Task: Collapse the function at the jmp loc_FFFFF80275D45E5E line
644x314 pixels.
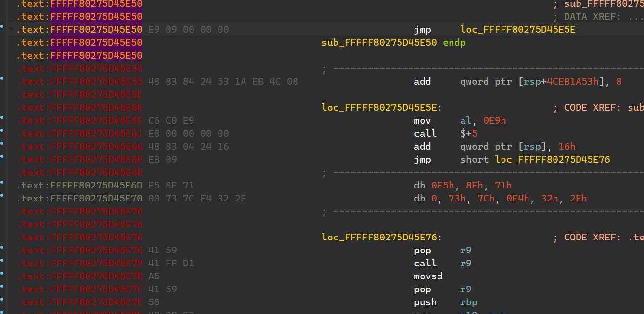Action: pos(11,29)
